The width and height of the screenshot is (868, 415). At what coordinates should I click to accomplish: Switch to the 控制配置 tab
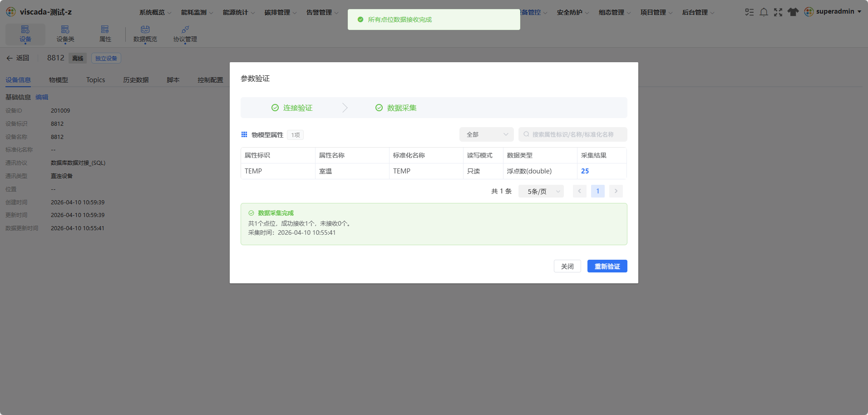coord(210,80)
